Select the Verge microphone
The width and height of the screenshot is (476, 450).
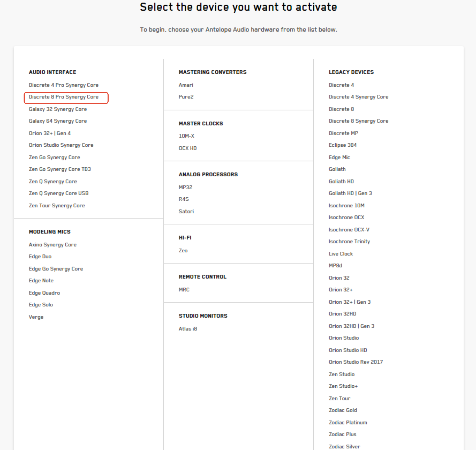[x=36, y=317]
